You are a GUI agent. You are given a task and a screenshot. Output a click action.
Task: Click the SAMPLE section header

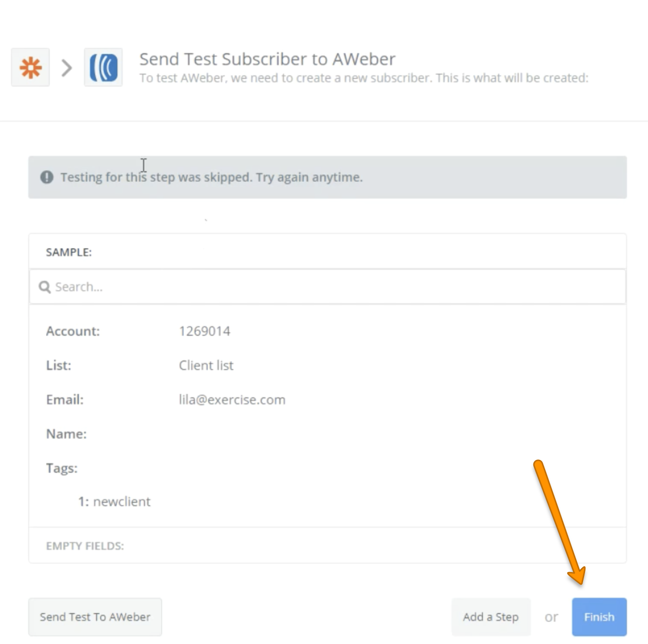click(x=69, y=252)
